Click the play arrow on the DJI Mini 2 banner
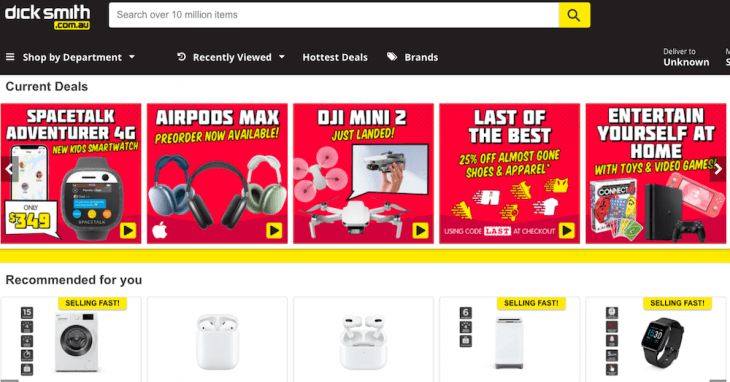730x382 pixels. click(x=420, y=230)
